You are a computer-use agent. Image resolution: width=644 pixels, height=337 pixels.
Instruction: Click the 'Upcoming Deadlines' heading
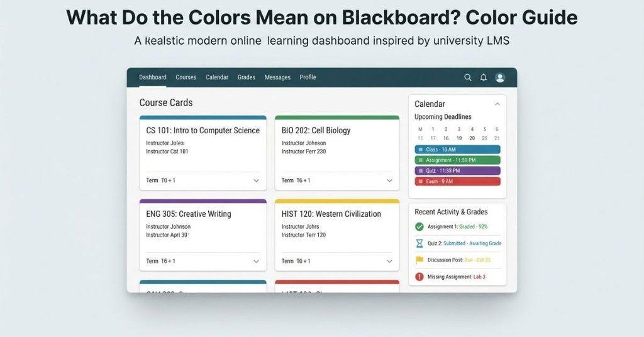[443, 117]
